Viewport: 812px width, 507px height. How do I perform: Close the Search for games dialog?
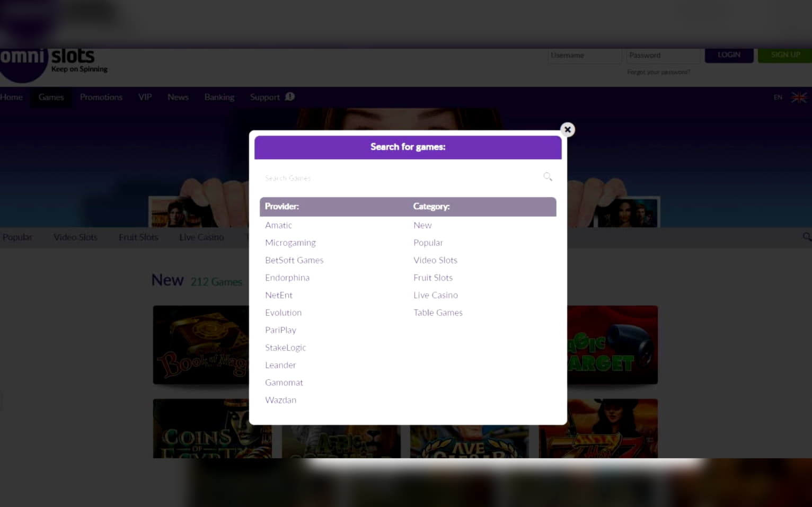pos(567,129)
